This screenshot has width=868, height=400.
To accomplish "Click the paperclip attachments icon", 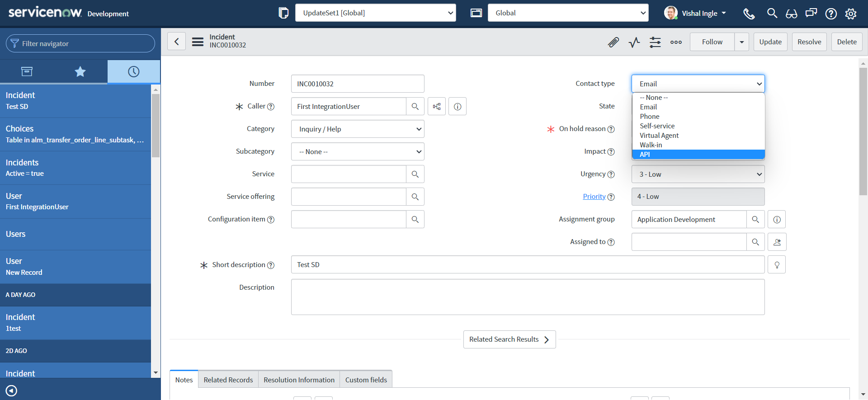I will click(613, 42).
